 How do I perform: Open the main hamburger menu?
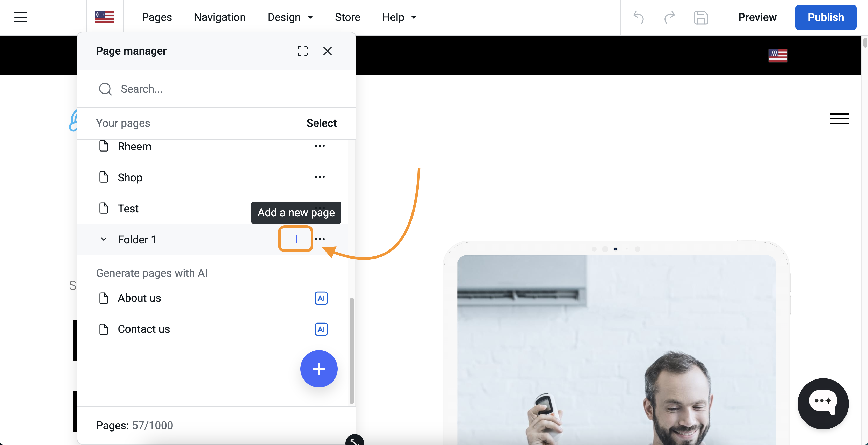tap(20, 17)
